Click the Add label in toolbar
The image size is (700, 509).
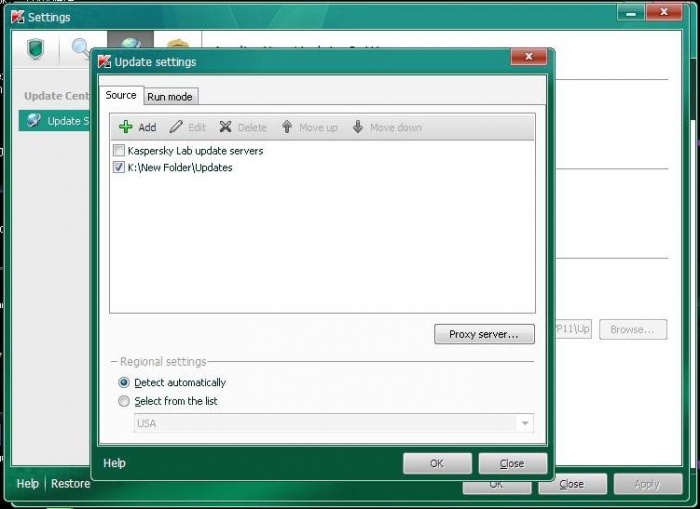[147, 127]
